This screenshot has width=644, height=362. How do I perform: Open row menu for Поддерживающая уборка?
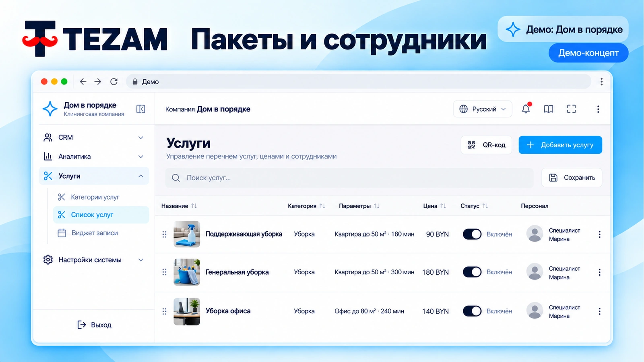pos(599,234)
